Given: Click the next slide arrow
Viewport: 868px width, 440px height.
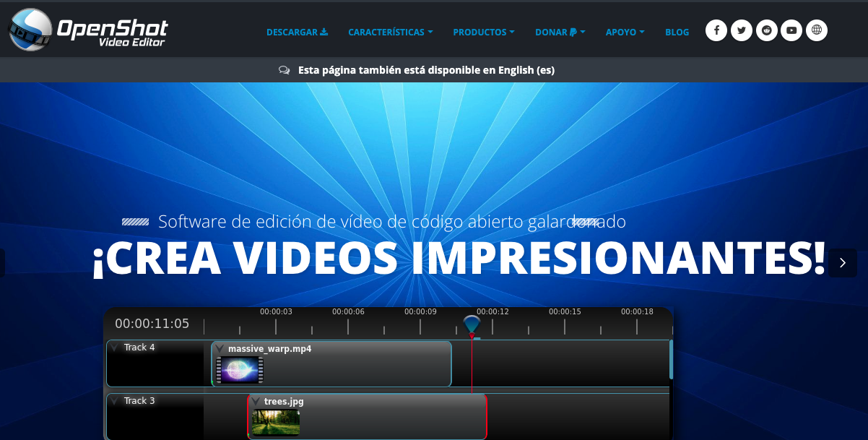Looking at the screenshot, I should coord(841,263).
